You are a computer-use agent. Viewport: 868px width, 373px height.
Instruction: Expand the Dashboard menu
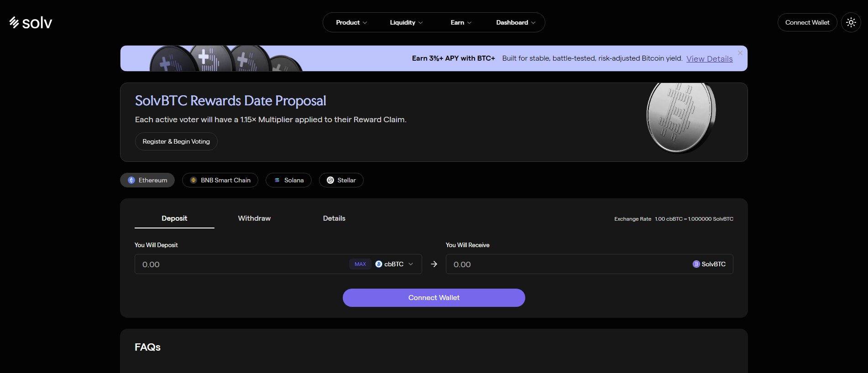tap(516, 22)
